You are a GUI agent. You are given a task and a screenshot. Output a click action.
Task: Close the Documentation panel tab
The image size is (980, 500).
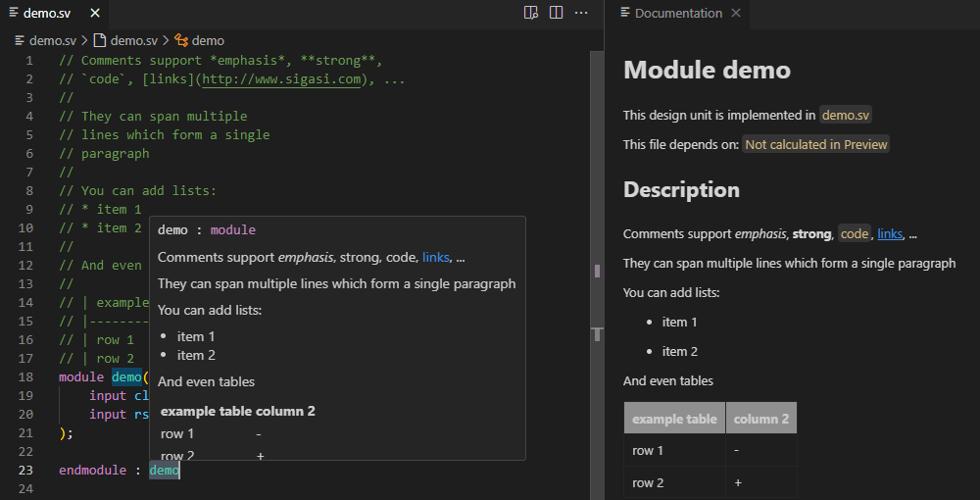(x=736, y=13)
